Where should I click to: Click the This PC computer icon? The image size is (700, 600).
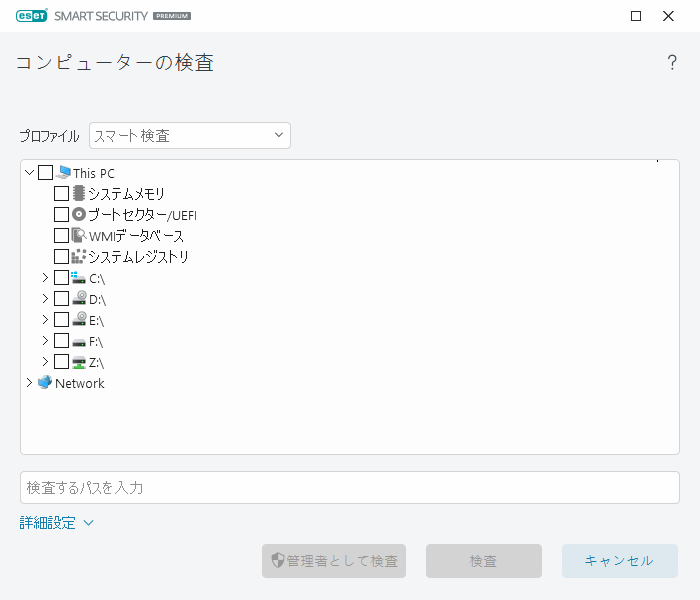[64, 173]
